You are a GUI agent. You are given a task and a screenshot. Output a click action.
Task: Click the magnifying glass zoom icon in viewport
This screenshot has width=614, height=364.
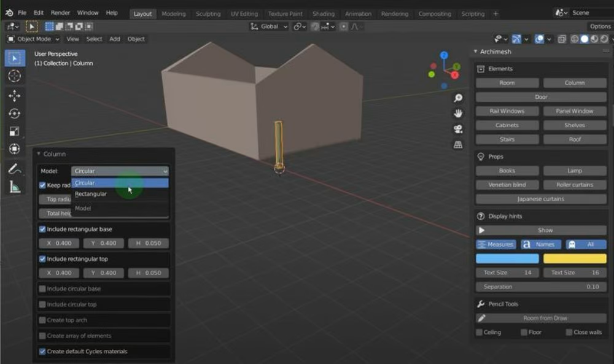pyautogui.click(x=458, y=98)
